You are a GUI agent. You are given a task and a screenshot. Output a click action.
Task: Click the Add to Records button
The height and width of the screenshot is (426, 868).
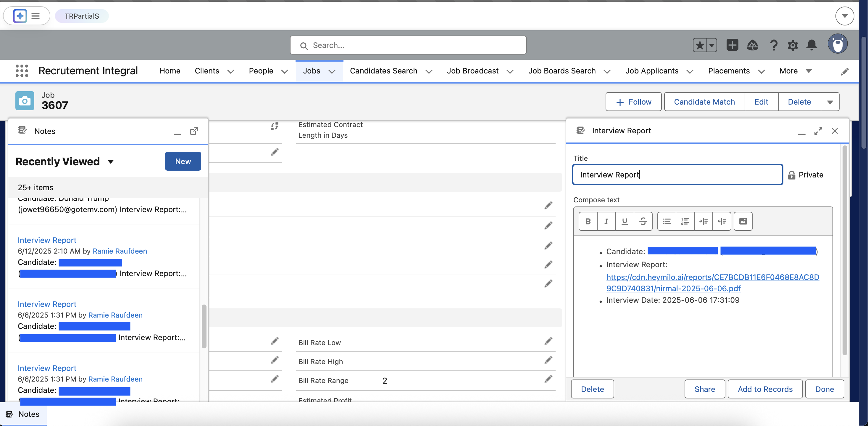(764, 389)
